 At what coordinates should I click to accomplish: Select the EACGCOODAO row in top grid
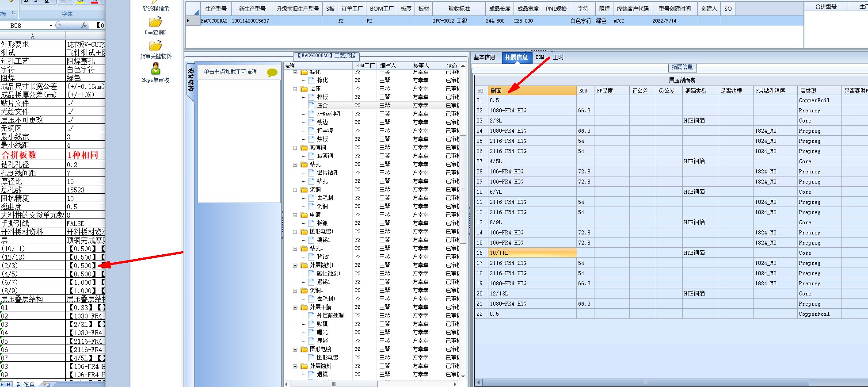pyautogui.click(x=494, y=21)
